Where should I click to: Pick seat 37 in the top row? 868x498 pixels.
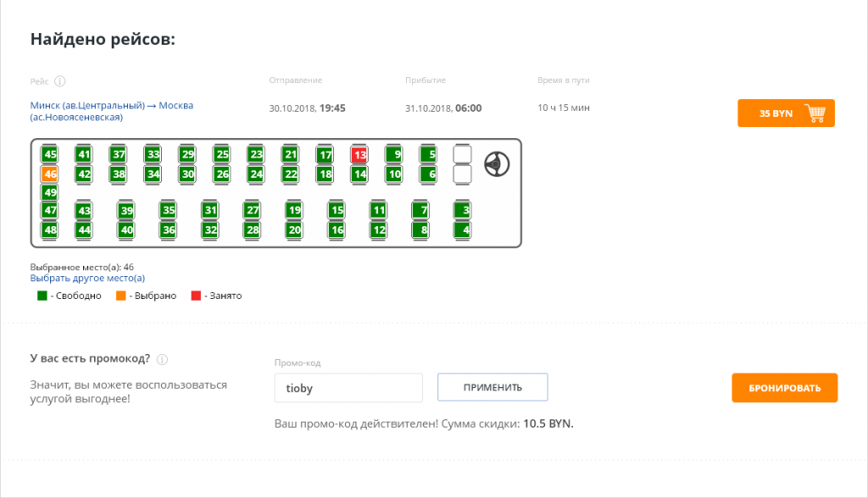point(119,154)
